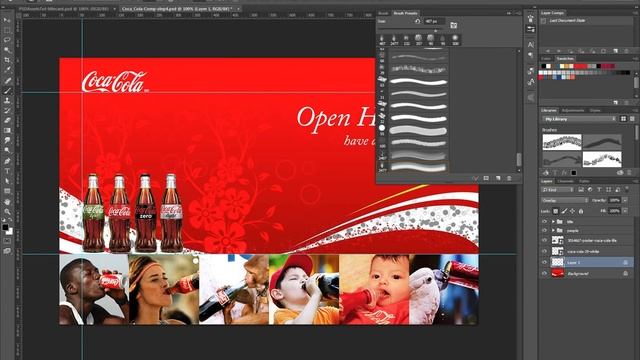Toggle the layer filter on/off switch
This screenshot has width=640, height=360.
tap(626, 190)
